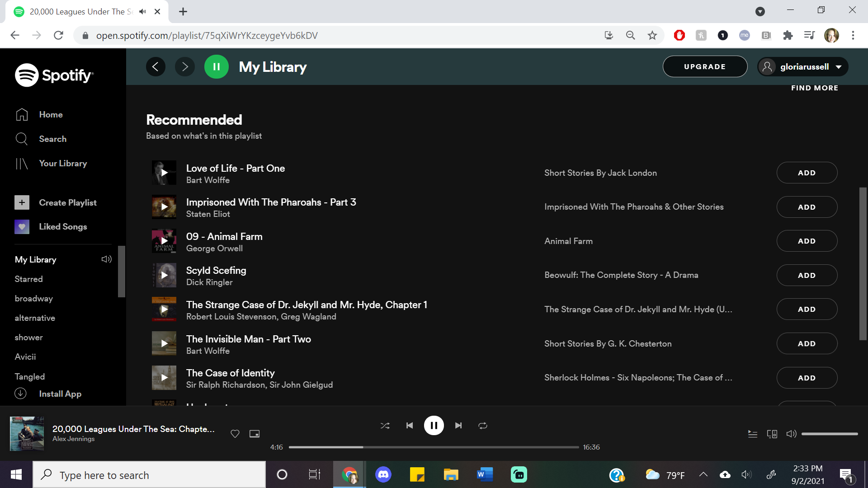The height and width of the screenshot is (488, 868).
Task: Click the Search magnifier in the sidebar
Action: [x=22, y=139]
